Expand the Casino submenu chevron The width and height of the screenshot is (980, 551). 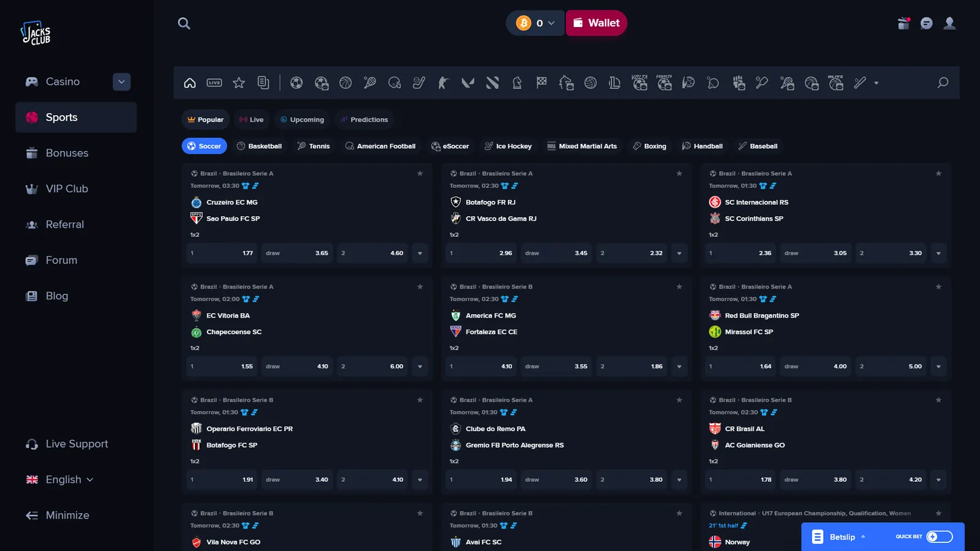pyautogui.click(x=121, y=81)
